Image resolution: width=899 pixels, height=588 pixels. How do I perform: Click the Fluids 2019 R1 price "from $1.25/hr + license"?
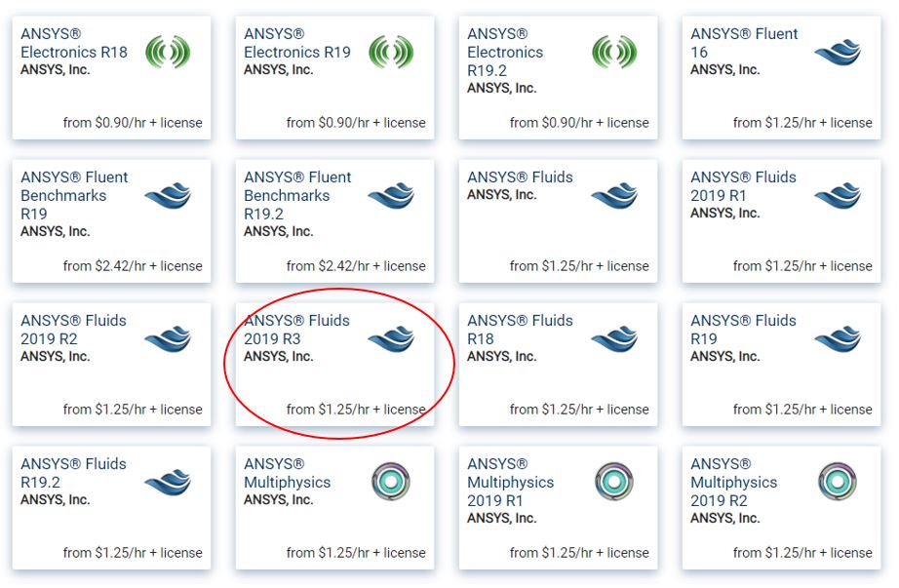[x=802, y=266]
